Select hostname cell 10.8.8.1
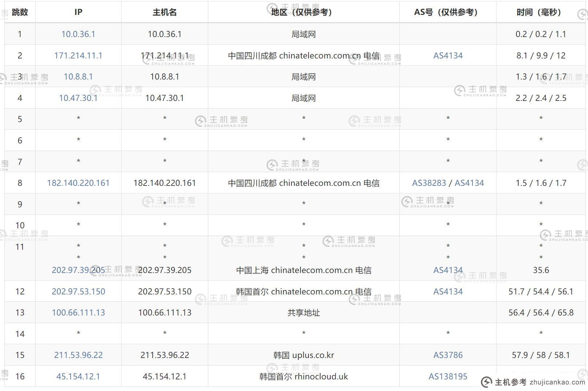The height and width of the screenshot is (391, 588). point(165,77)
